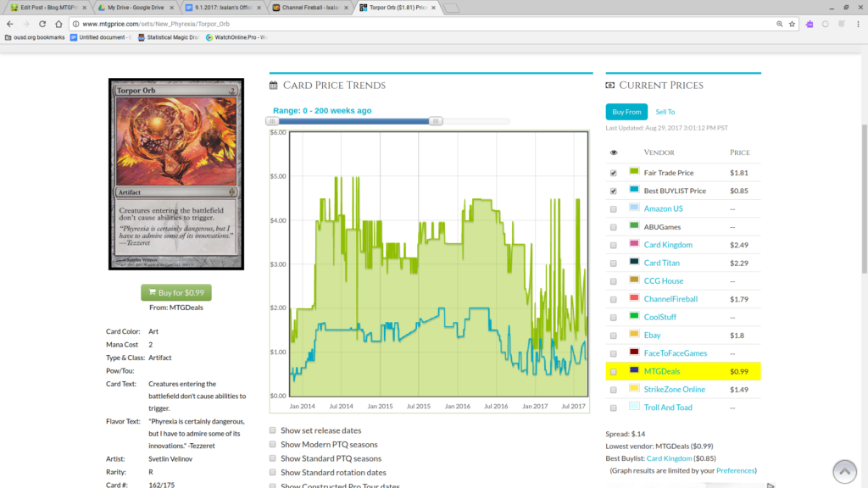Open a new browser tab
The image size is (868, 488).
(452, 8)
